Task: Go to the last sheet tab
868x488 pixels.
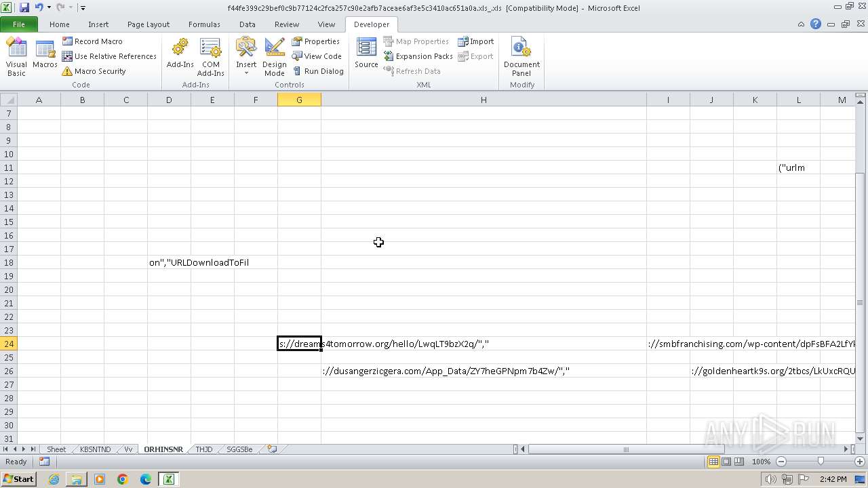Action: coord(33,449)
